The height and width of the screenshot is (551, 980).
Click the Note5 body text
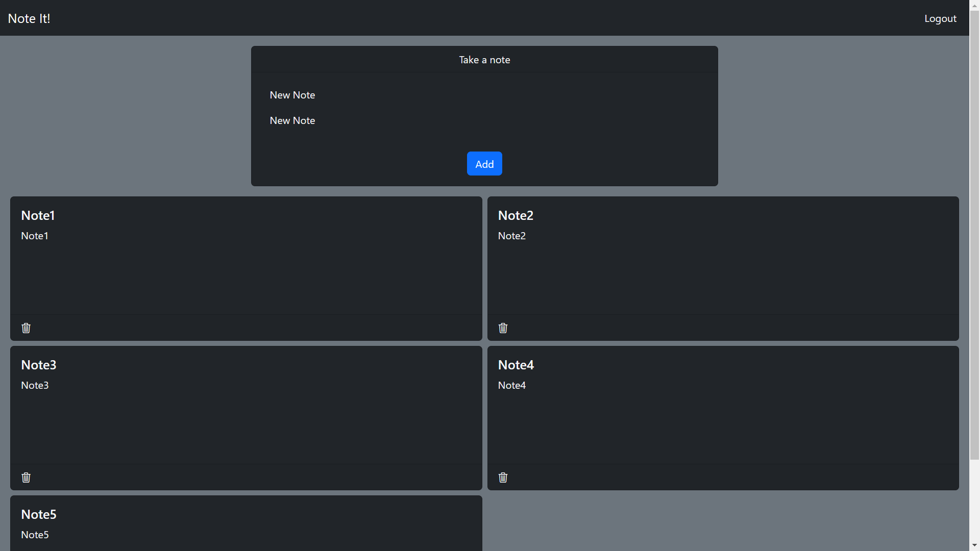(x=35, y=535)
